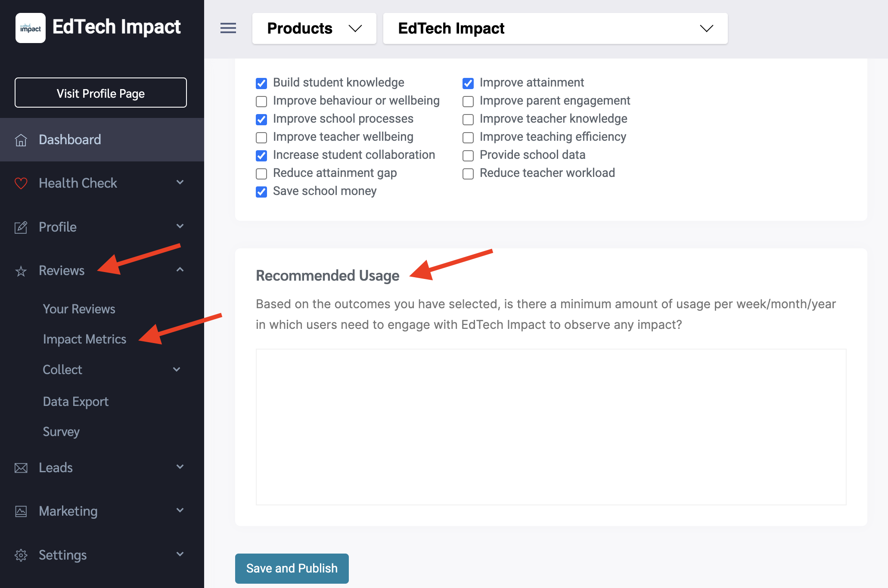Expand the Leads section chevron
The width and height of the screenshot is (888, 588).
[x=180, y=467]
